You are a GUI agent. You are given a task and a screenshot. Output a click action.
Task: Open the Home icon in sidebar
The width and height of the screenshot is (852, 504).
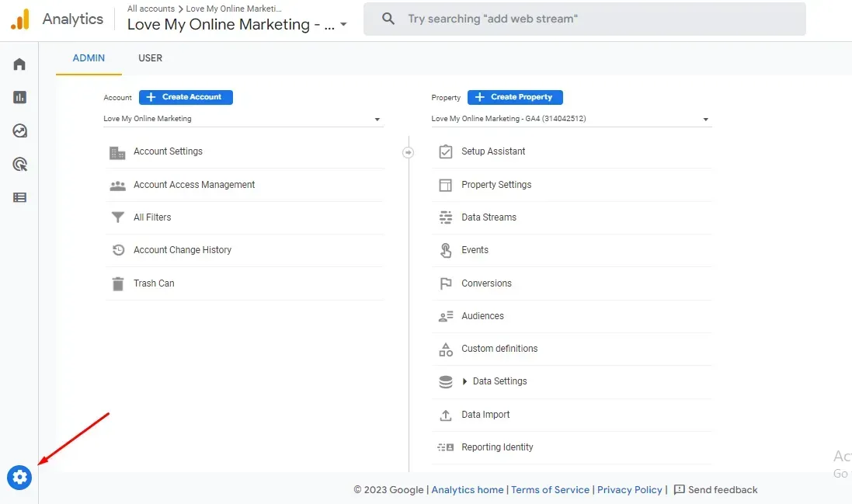coord(19,64)
